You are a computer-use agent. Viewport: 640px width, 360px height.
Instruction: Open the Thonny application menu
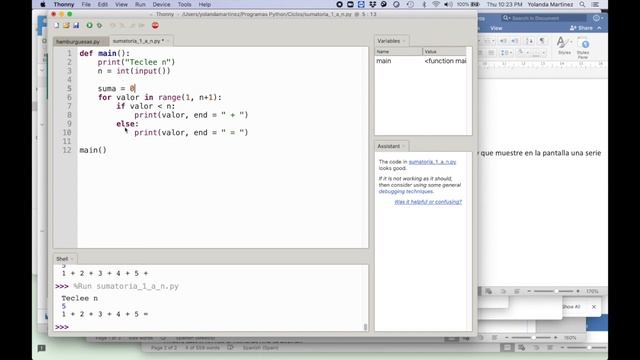point(64,4)
